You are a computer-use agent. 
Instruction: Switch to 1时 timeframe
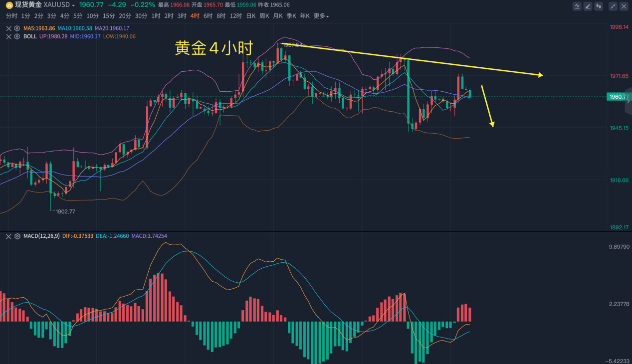point(156,16)
